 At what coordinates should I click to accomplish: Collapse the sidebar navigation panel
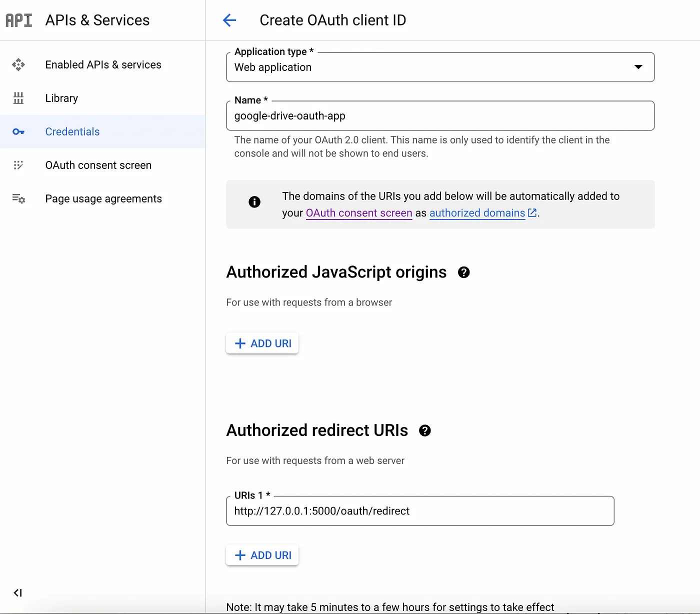pos(18,592)
